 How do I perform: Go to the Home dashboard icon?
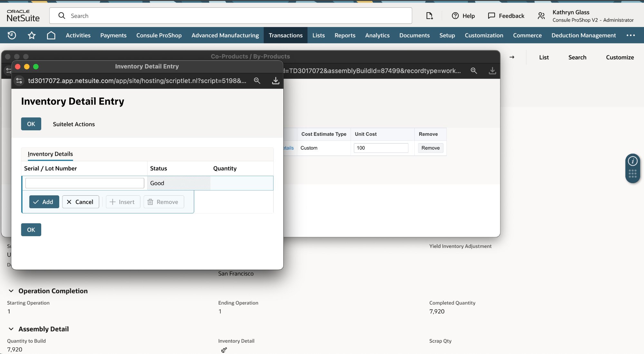point(51,35)
